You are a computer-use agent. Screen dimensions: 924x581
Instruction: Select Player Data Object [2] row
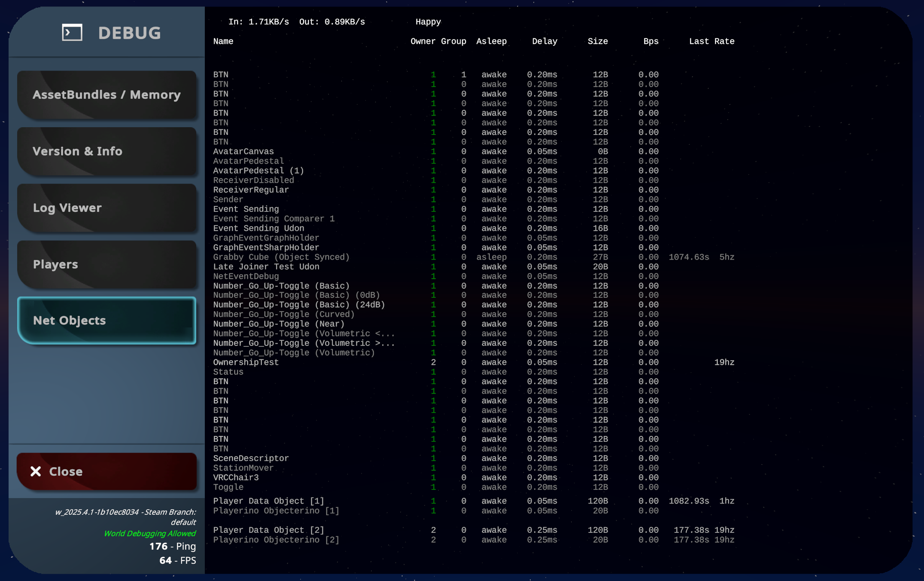pos(269,530)
